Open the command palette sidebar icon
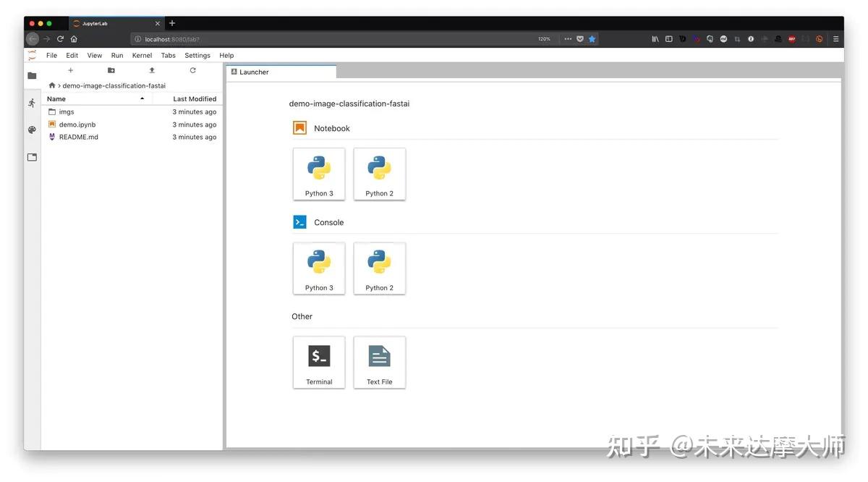Screen dimensions: 868x482 pos(32,130)
